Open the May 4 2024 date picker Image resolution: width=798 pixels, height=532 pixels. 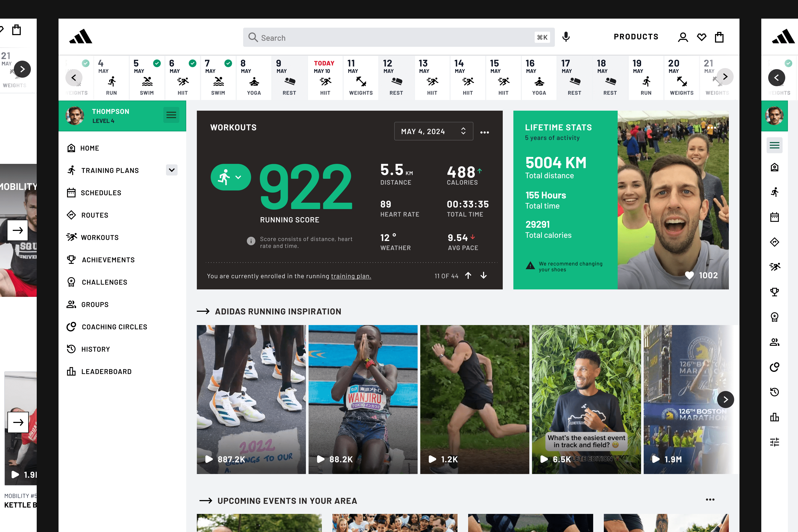pyautogui.click(x=432, y=131)
